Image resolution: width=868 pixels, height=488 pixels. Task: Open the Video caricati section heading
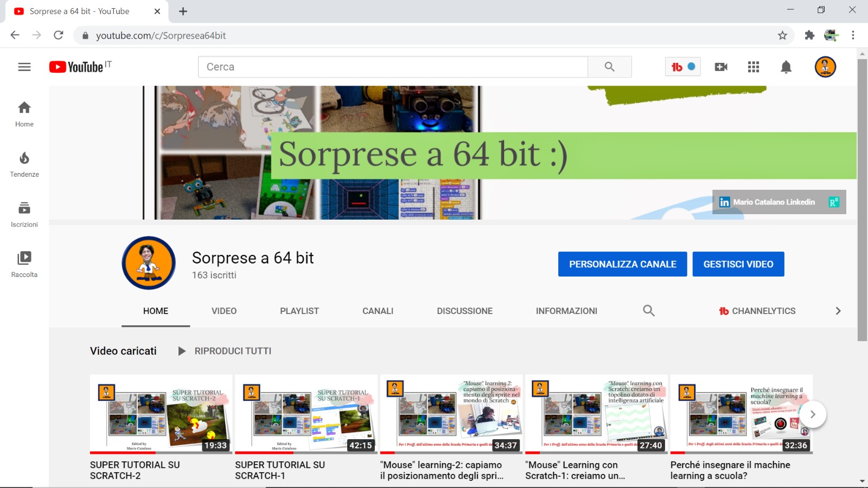point(123,351)
